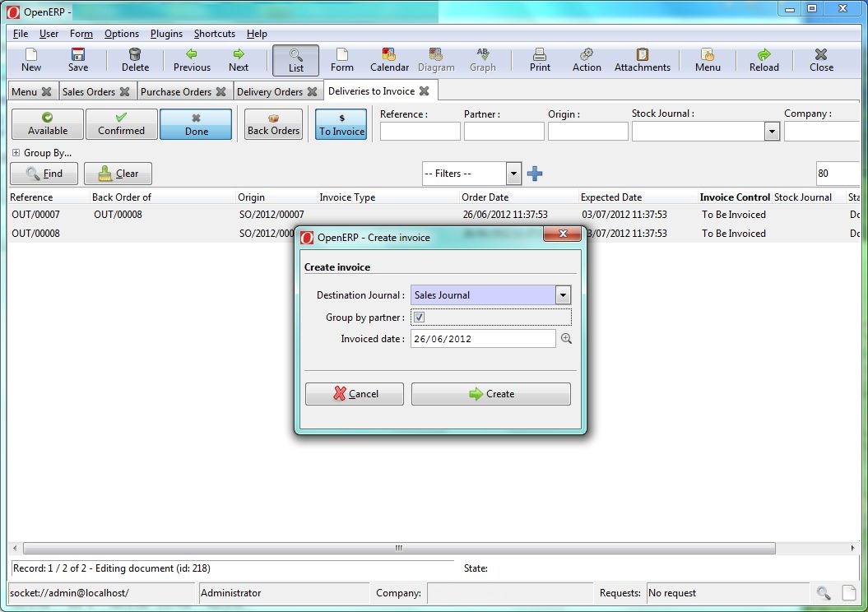Add a filter with the blue plus icon
The height and width of the screenshot is (612, 868).
[x=535, y=174]
